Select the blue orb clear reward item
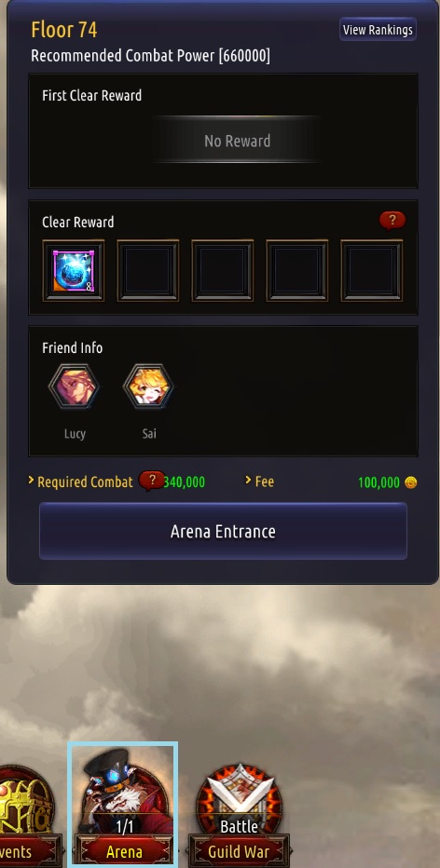 (73, 271)
